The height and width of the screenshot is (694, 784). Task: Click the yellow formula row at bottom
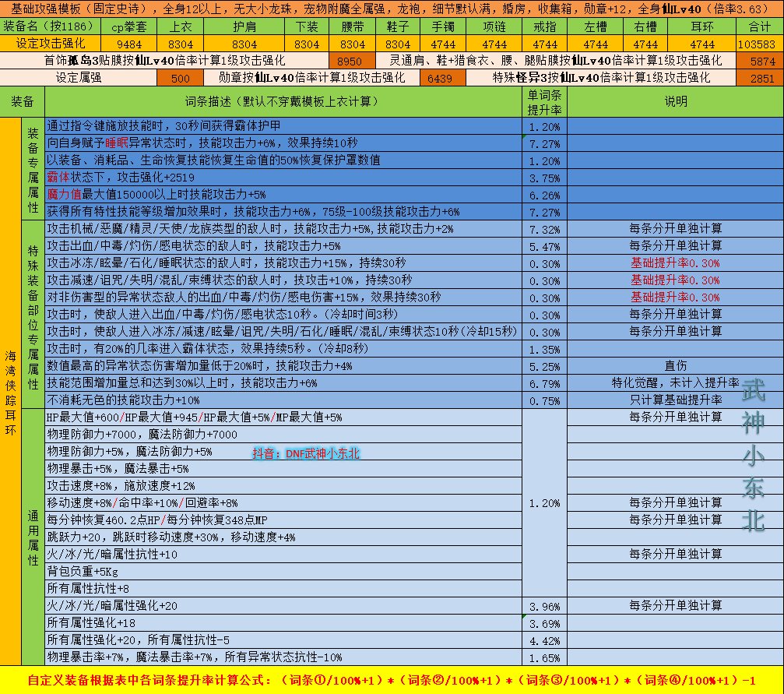pyautogui.click(x=392, y=680)
